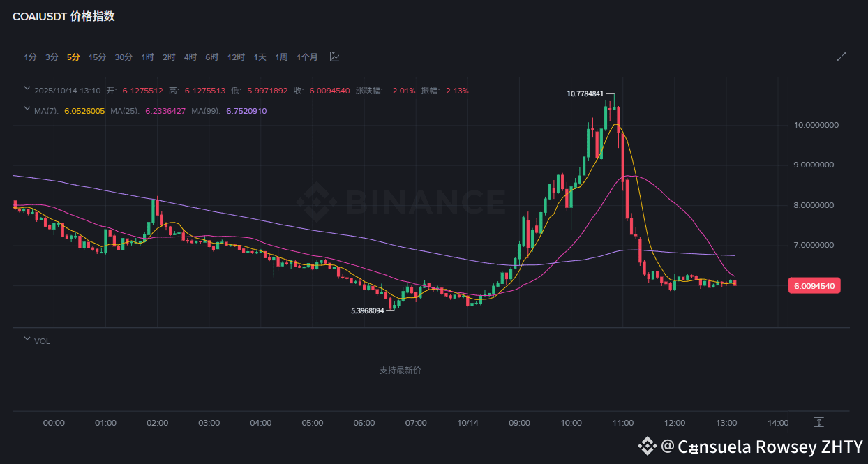Screen dimensions: 868x464
Task: Switch to 1个月 monthly interval
Action: [307, 57]
